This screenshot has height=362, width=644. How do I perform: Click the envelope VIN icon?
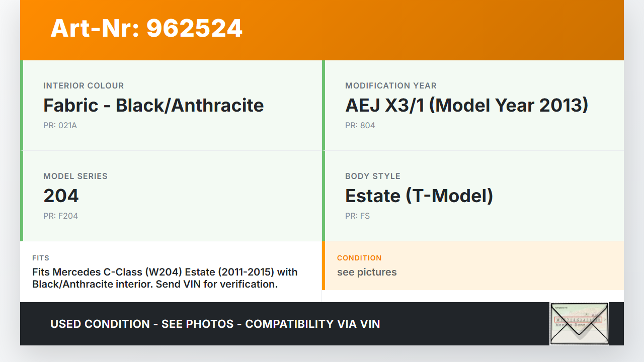579,323
